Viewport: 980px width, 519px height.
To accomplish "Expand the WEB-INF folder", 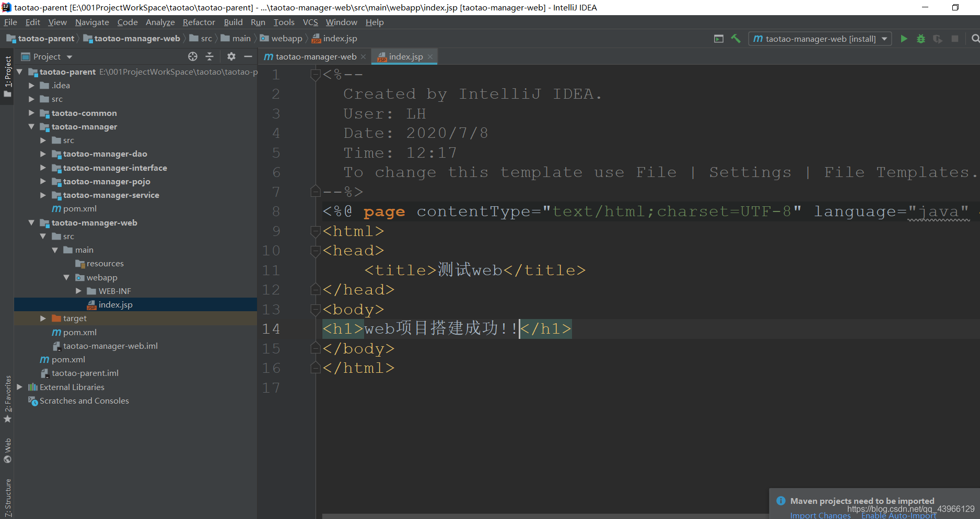I will (78, 291).
